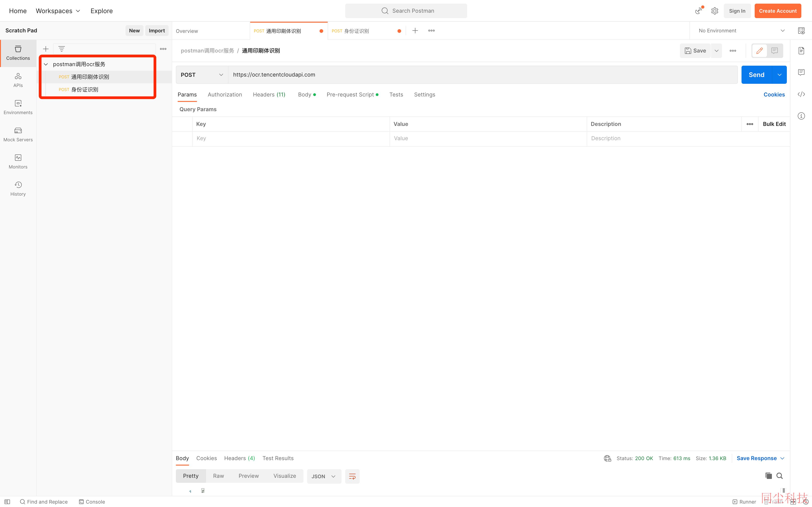812x507 pixels.
Task: Switch to the Overview tab
Action: click(x=211, y=31)
